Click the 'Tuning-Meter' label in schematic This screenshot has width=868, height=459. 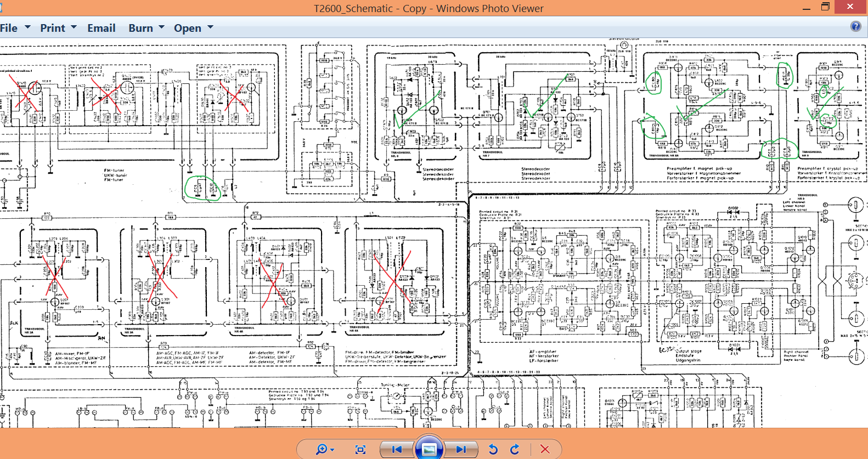(395, 385)
